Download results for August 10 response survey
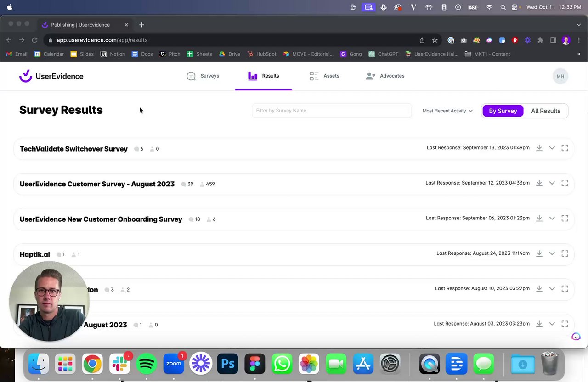 (539, 289)
